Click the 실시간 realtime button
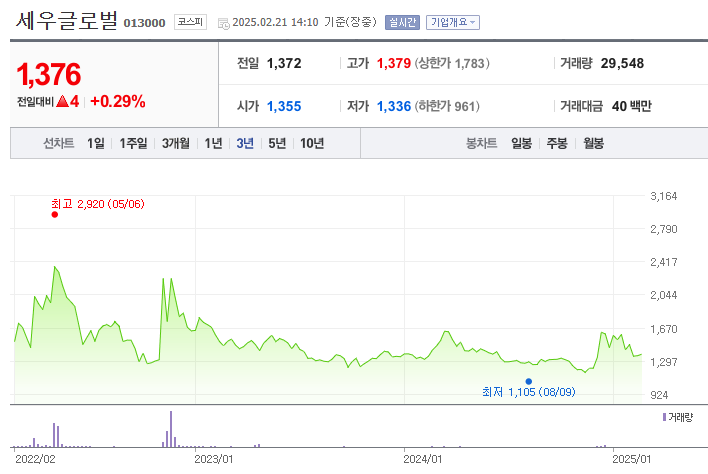Viewport: 708px width, 474px height. coord(402,22)
